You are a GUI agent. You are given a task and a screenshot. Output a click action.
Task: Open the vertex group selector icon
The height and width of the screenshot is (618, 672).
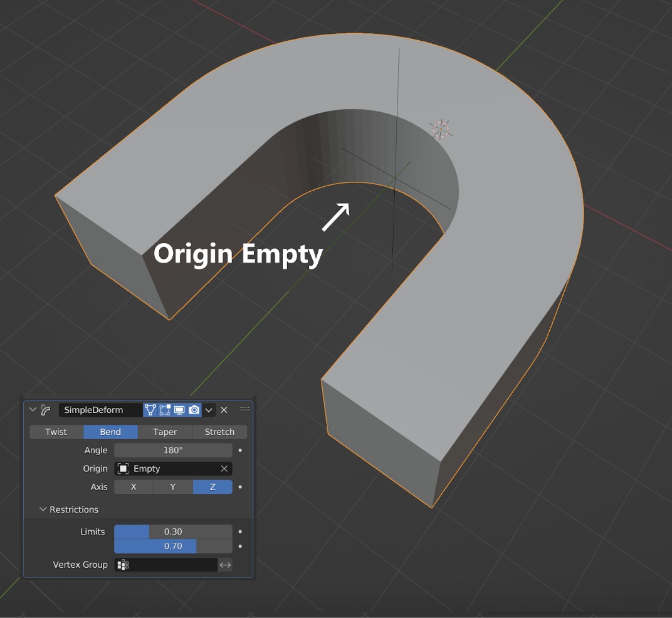122,564
